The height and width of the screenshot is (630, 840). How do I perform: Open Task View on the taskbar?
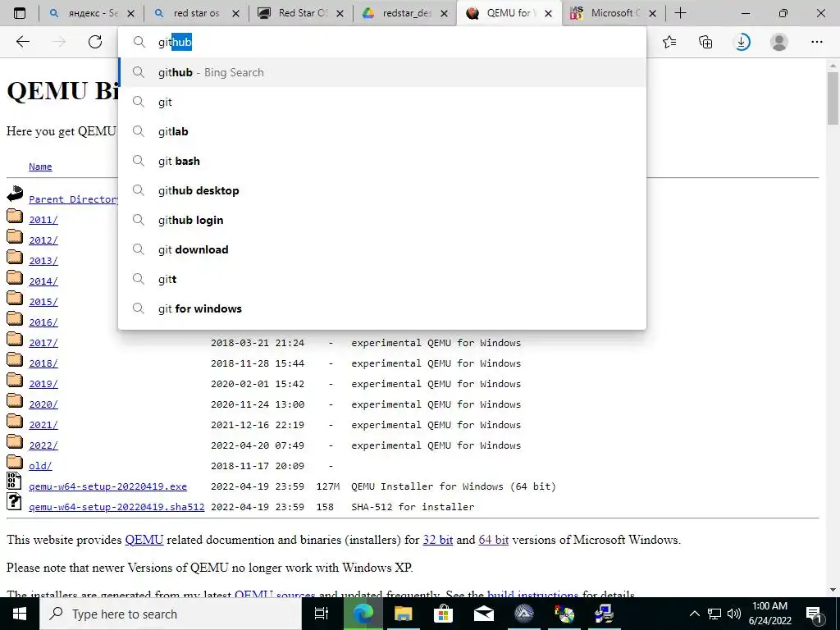coord(322,614)
